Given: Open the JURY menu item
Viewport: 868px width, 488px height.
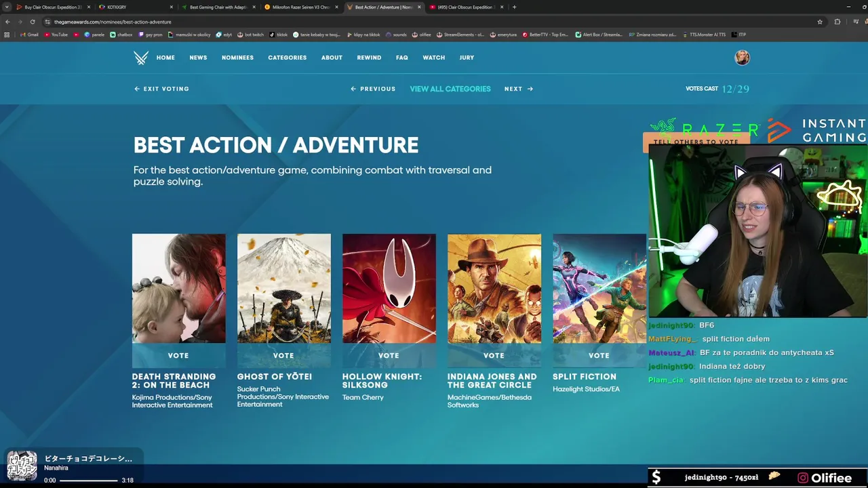Looking at the screenshot, I should (467, 58).
